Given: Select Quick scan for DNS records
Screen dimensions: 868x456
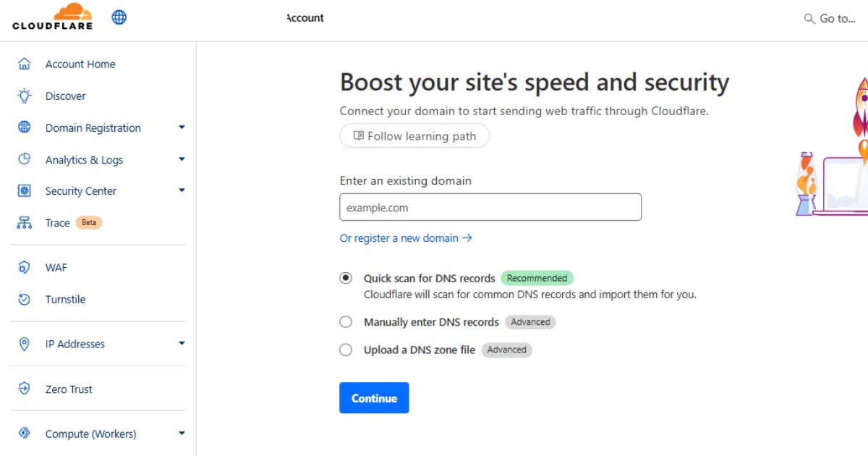Looking at the screenshot, I should (346, 278).
